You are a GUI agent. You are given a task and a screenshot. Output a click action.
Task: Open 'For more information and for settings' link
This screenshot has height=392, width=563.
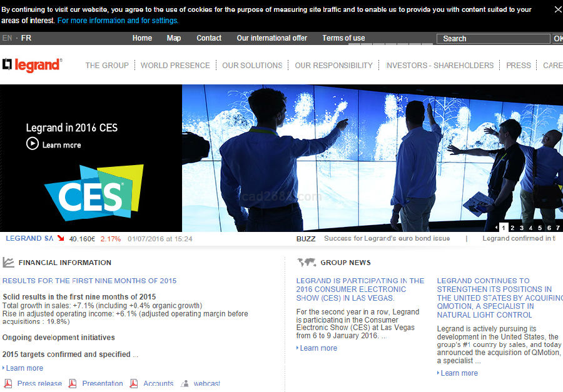118,21
